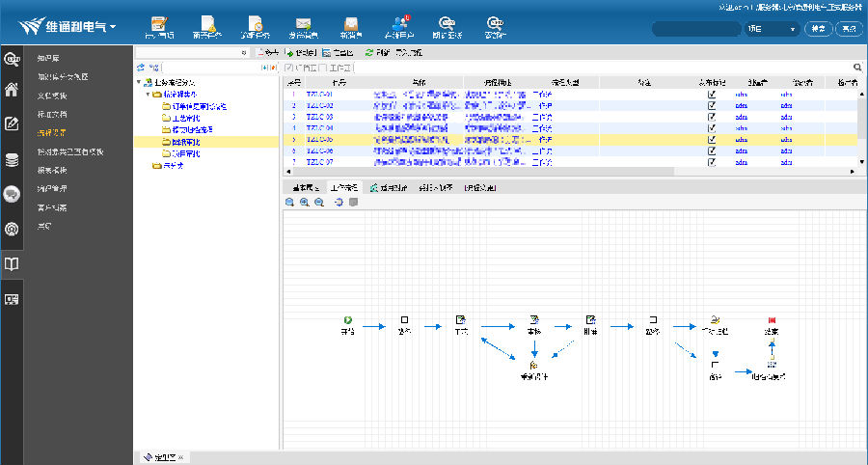Click the zoom in magnifier above workflow canvas
This screenshot has height=465, width=868.
tap(305, 203)
